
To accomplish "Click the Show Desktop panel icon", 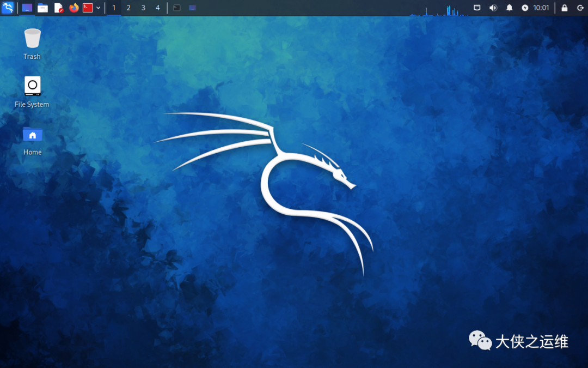I will [27, 8].
